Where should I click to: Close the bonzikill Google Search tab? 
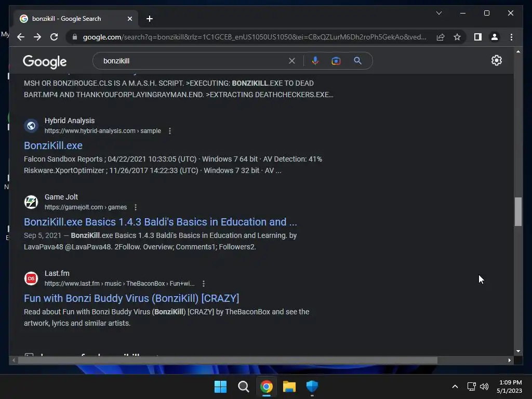click(129, 19)
